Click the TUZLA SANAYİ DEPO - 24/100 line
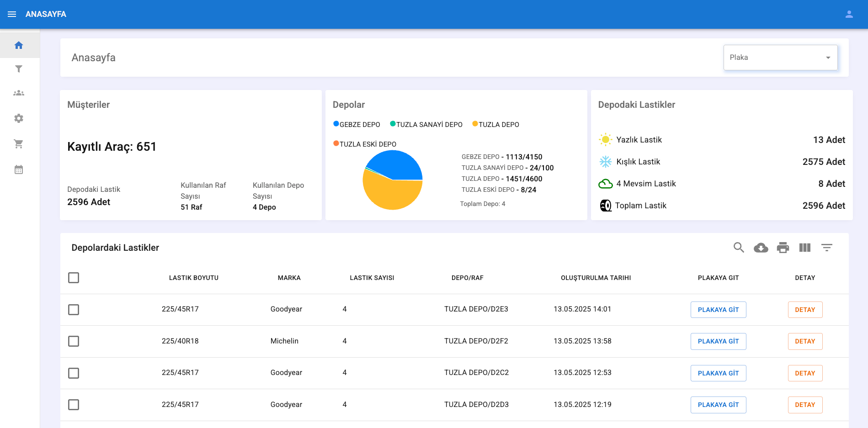Viewport: 868px width, 428px height. tap(507, 168)
